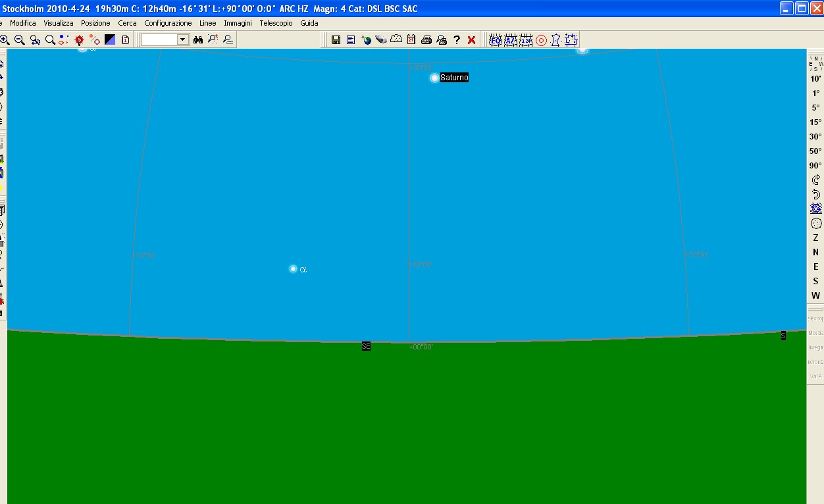This screenshot has width=824, height=504.
Task: Set field of view to 5°
Action: pyautogui.click(x=815, y=108)
